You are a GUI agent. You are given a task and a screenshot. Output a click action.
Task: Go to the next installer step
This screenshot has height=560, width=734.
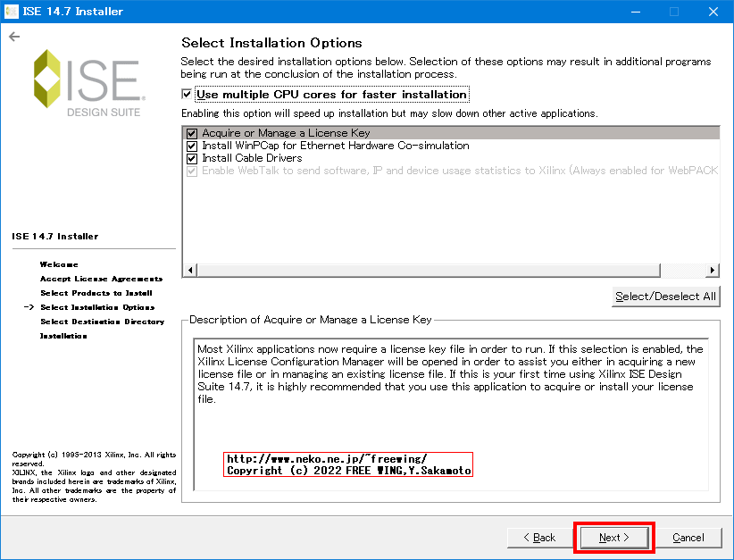coord(614,538)
